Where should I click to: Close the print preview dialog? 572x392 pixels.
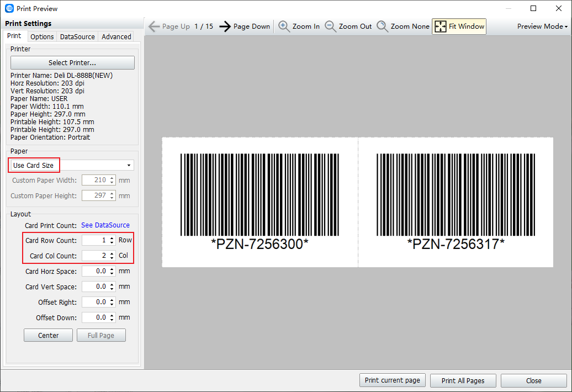click(x=534, y=381)
